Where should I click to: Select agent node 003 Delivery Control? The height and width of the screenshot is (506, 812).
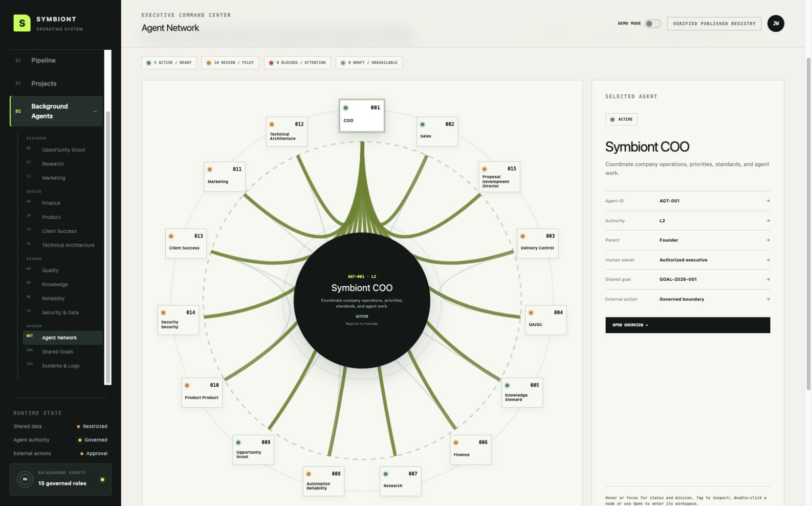[x=537, y=243]
